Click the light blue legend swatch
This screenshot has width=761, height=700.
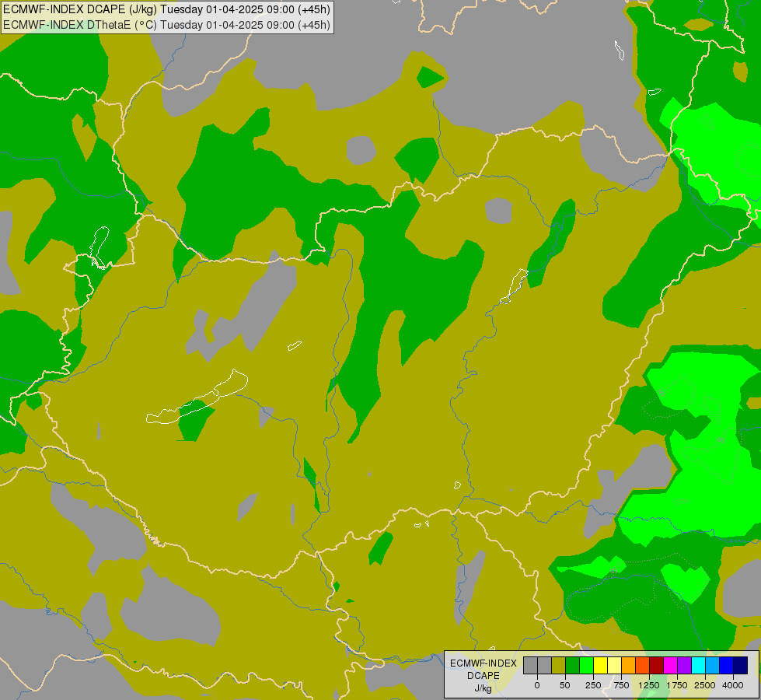(713, 665)
